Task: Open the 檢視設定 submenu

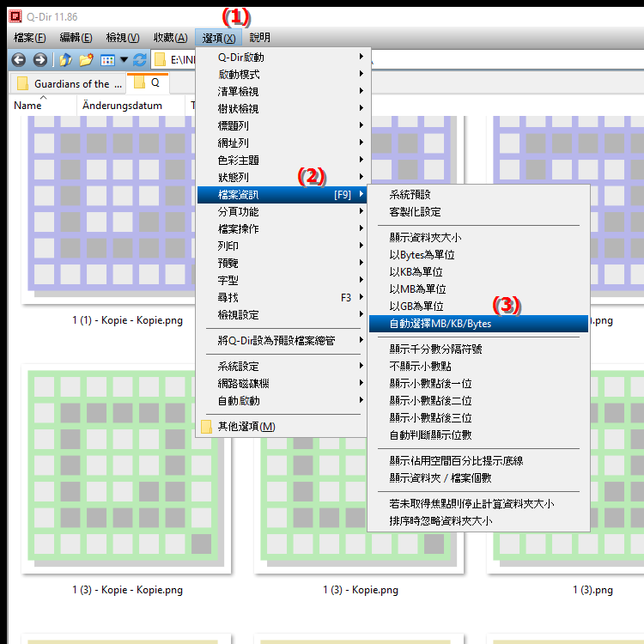Action: (x=283, y=315)
